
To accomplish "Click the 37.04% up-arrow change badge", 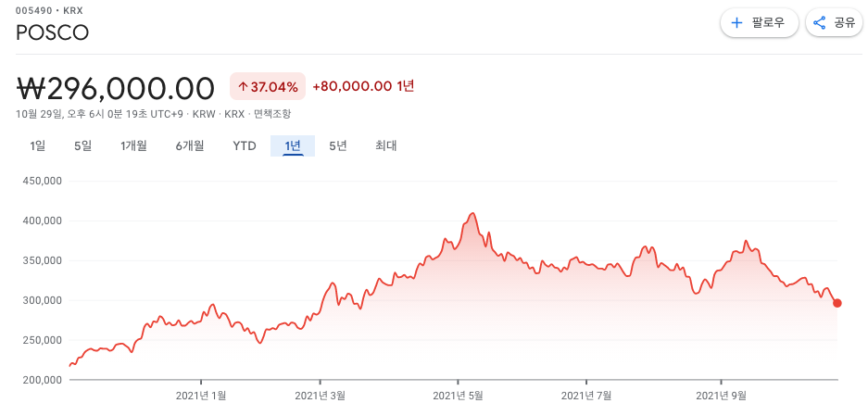I will click(x=268, y=86).
